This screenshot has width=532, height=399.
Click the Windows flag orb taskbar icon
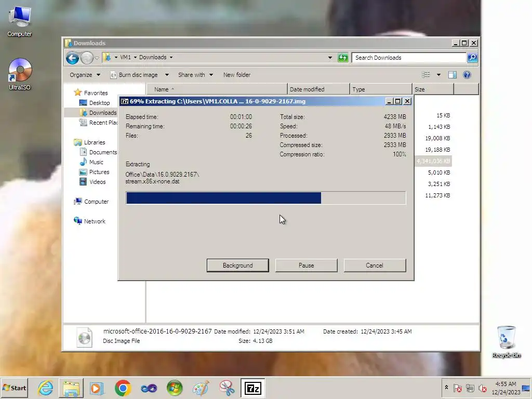(x=175, y=388)
